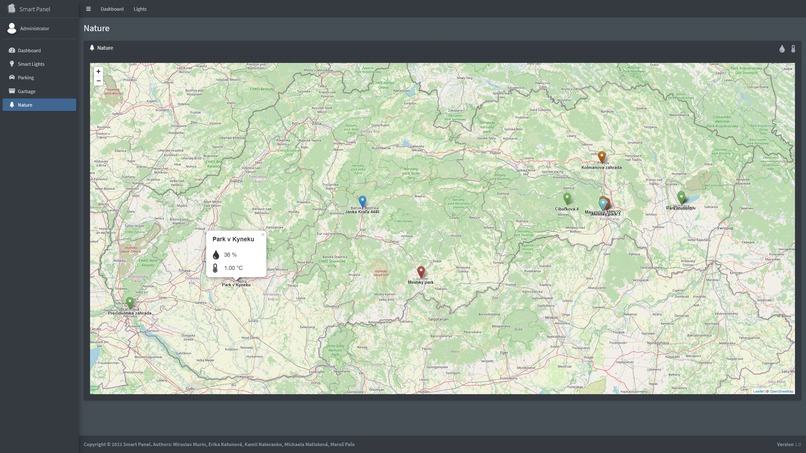The image size is (806, 453).
Task: Click the Dashboard sidebar gauge icon
Action: point(12,50)
